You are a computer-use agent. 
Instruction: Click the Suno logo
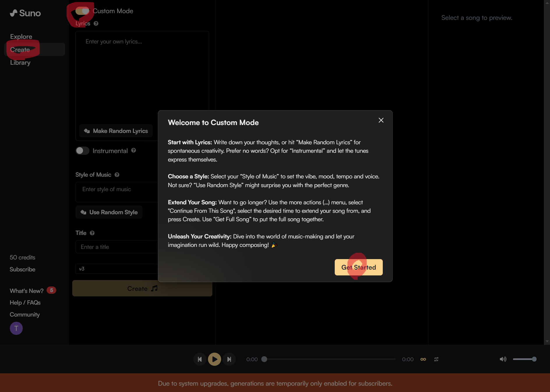pos(25,13)
